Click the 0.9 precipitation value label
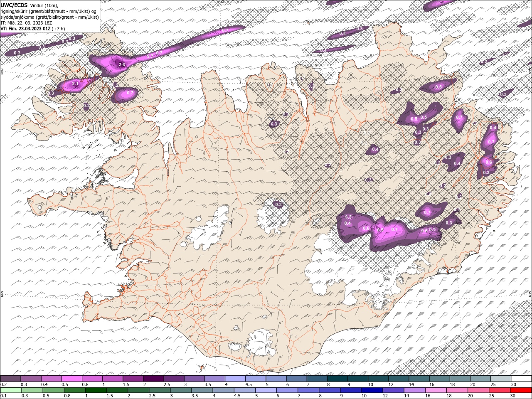The image size is (532, 399). (x=380, y=230)
